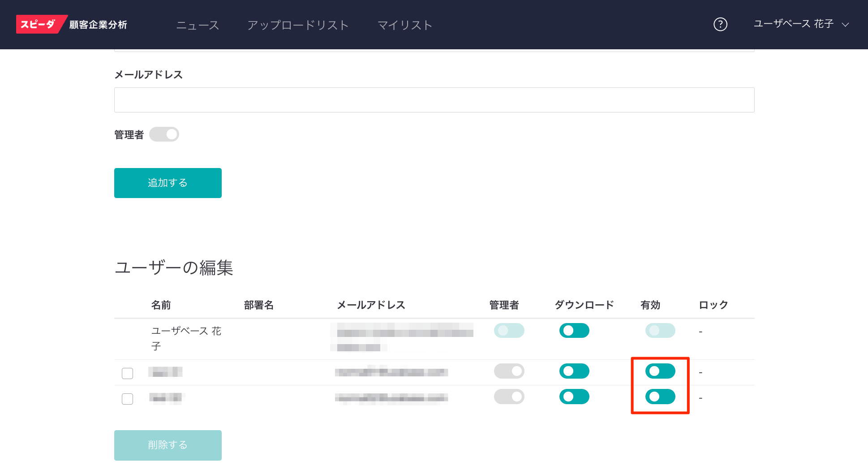868x466 pixels.
Task: Turn off 有効 switch for second user row
Action: (x=660, y=371)
